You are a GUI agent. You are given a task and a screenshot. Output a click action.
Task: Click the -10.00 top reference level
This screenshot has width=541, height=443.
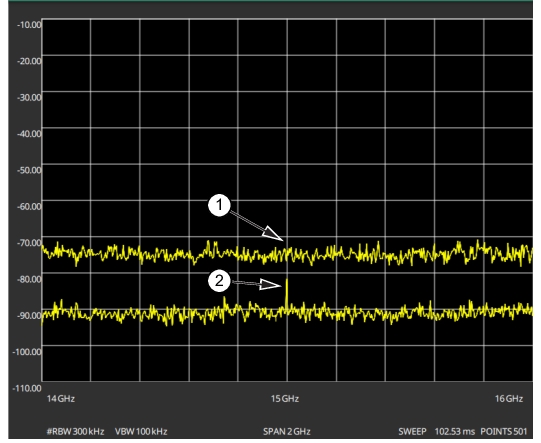(29, 25)
